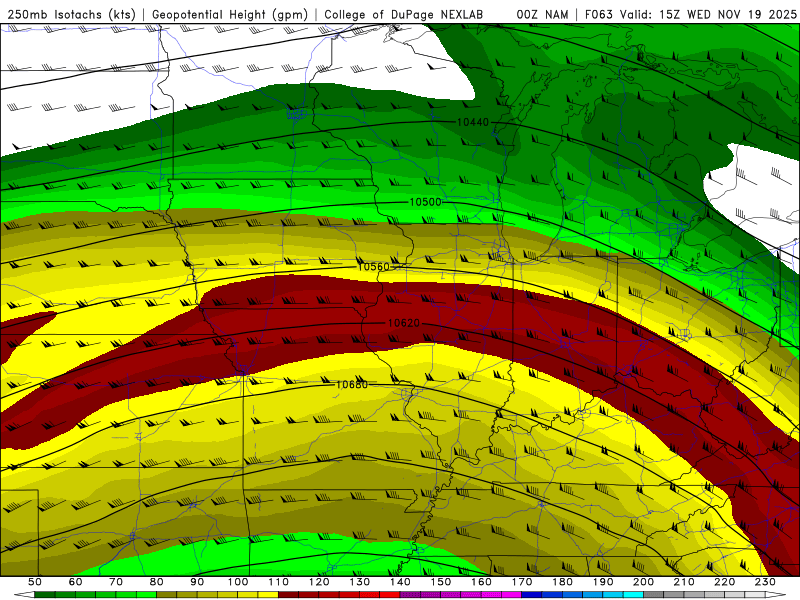Click the 80 value on the color scale
This screenshot has height=600, width=800.
pyautogui.click(x=156, y=582)
